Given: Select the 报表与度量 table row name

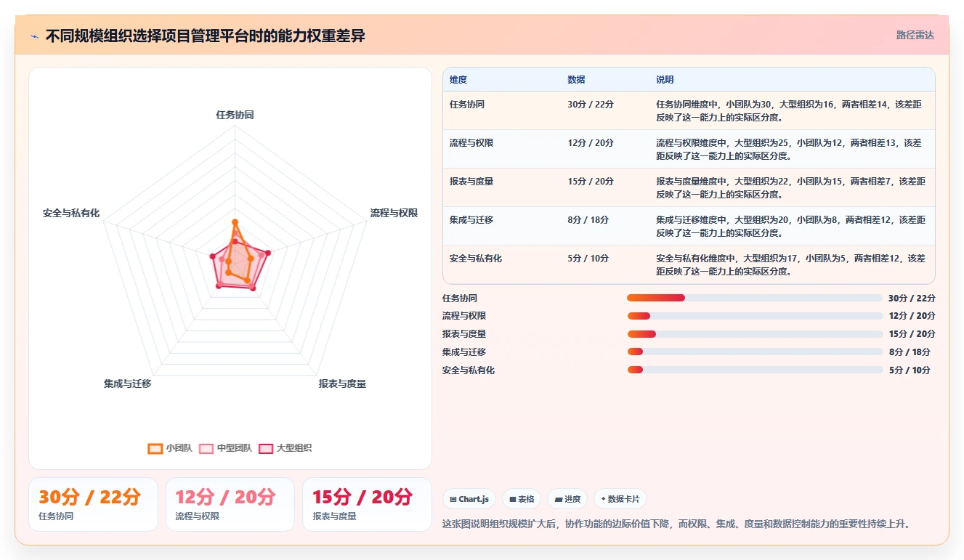Looking at the screenshot, I should tap(471, 182).
